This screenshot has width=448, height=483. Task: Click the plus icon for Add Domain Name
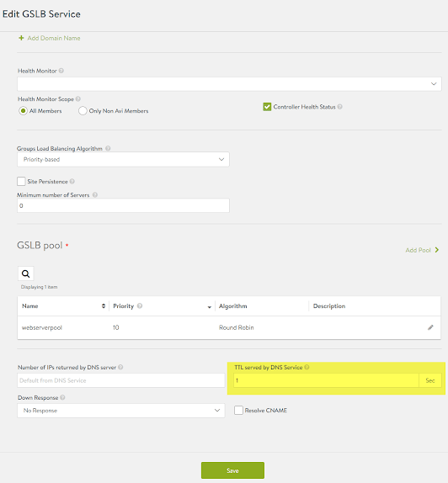(21, 38)
